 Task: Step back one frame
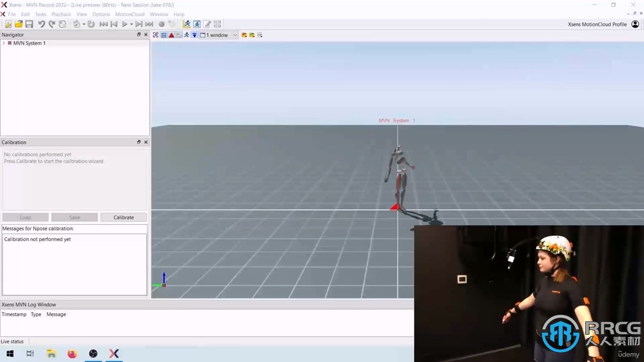point(114,24)
